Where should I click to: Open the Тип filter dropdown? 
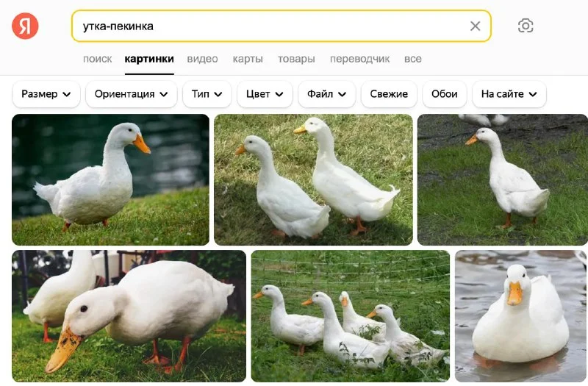pyautogui.click(x=207, y=94)
